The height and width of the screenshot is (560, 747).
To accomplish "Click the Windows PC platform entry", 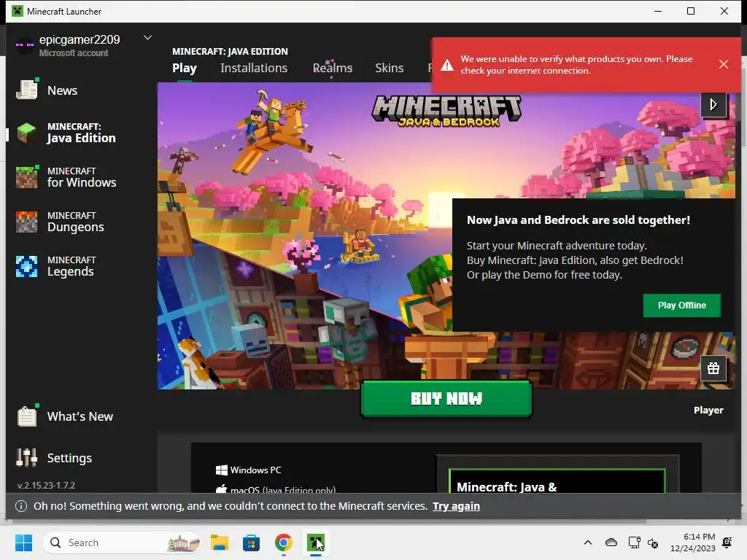I will pos(249,470).
